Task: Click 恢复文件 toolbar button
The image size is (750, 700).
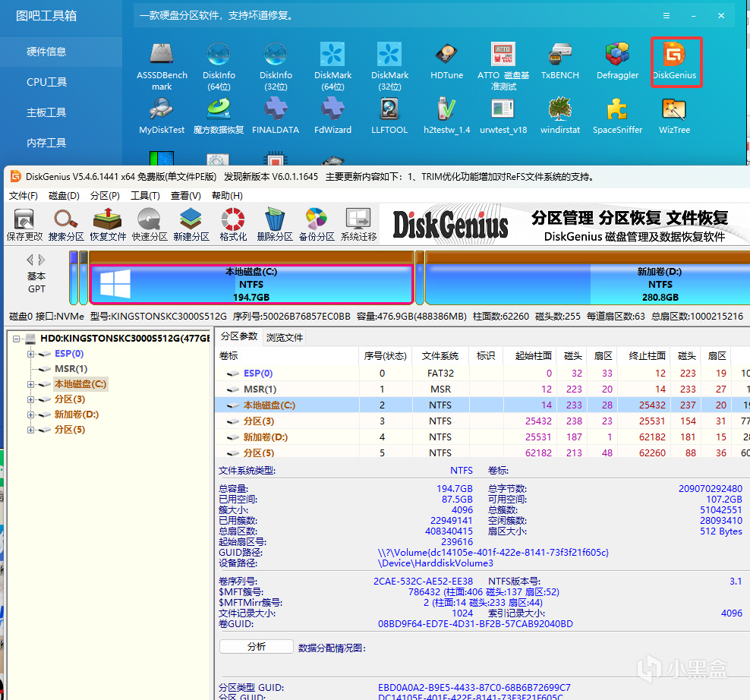Action: click(x=108, y=225)
